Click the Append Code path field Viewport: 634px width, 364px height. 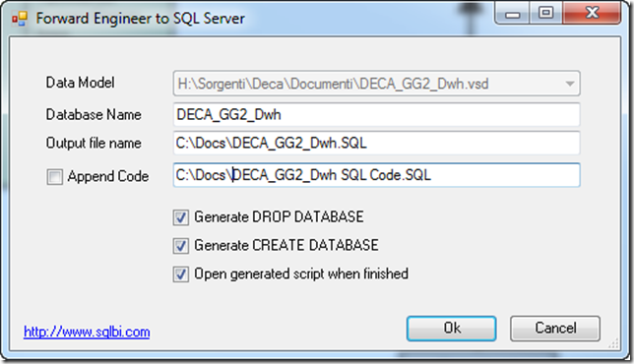tap(376, 175)
